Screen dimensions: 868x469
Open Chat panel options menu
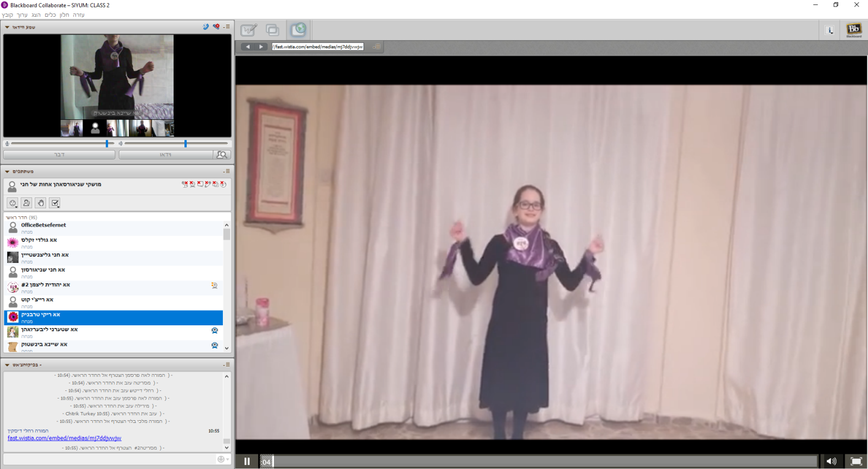(x=227, y=364)
